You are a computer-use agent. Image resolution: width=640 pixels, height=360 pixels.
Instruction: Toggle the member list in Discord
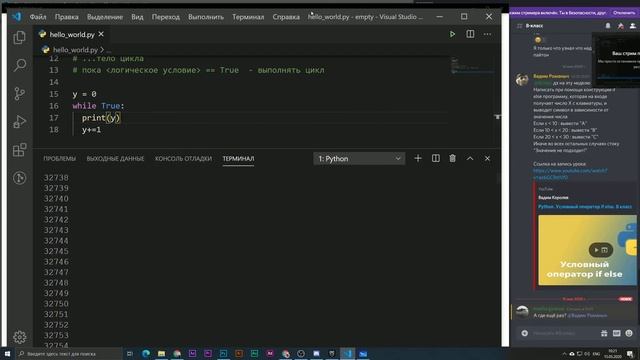coord(633,26)
